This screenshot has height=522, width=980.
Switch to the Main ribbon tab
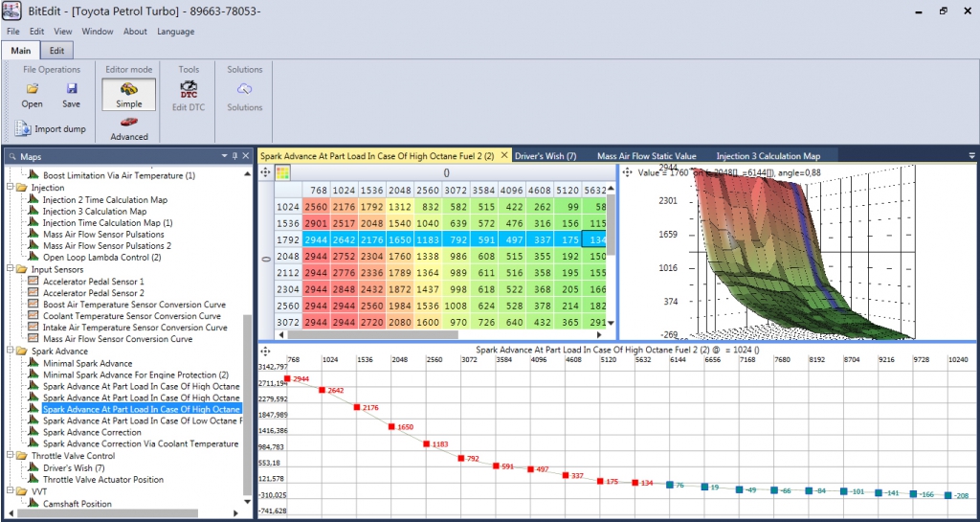(21, 51)
